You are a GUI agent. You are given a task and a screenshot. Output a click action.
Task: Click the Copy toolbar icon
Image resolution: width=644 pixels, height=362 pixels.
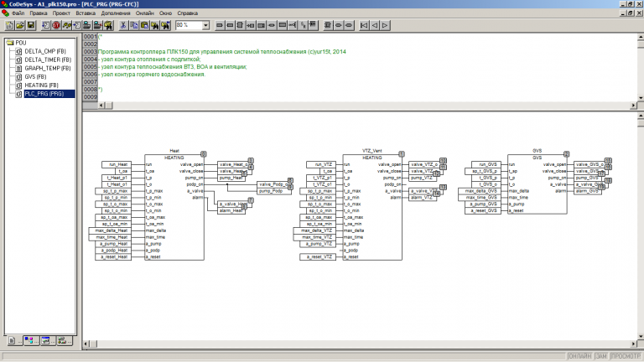click(133, 26)
